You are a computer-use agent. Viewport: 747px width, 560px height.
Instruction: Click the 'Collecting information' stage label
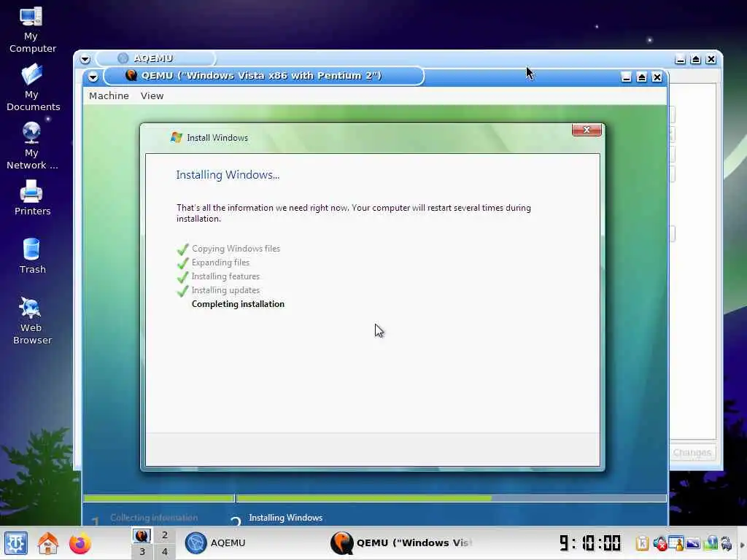point(153,518)
